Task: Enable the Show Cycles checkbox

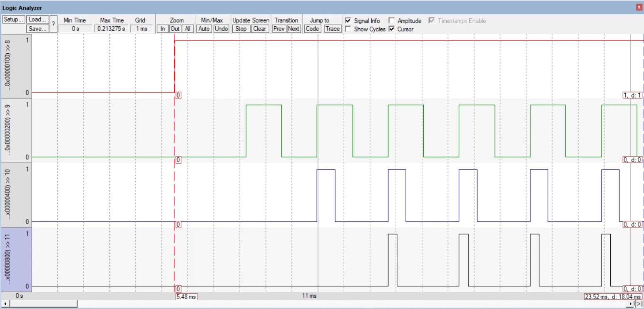Action: pos(348,29)
